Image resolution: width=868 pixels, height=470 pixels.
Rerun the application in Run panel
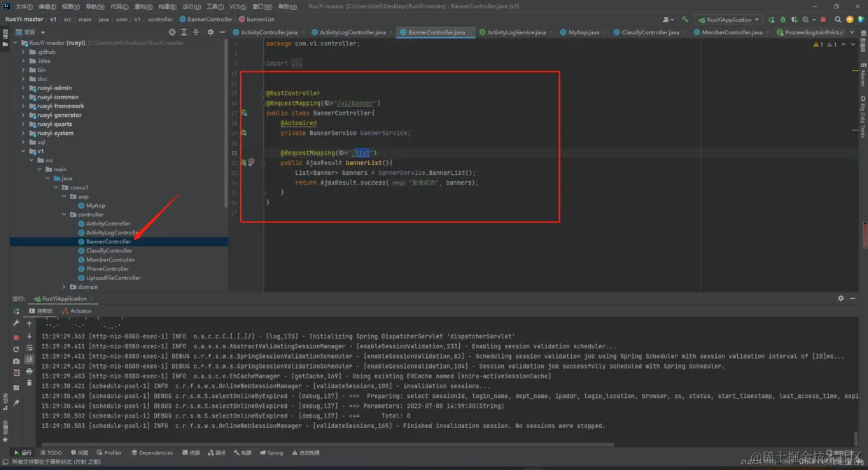[16, 311]
